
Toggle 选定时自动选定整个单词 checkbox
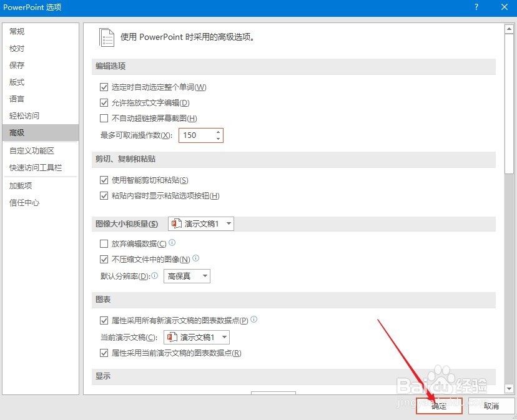point(104,87)
